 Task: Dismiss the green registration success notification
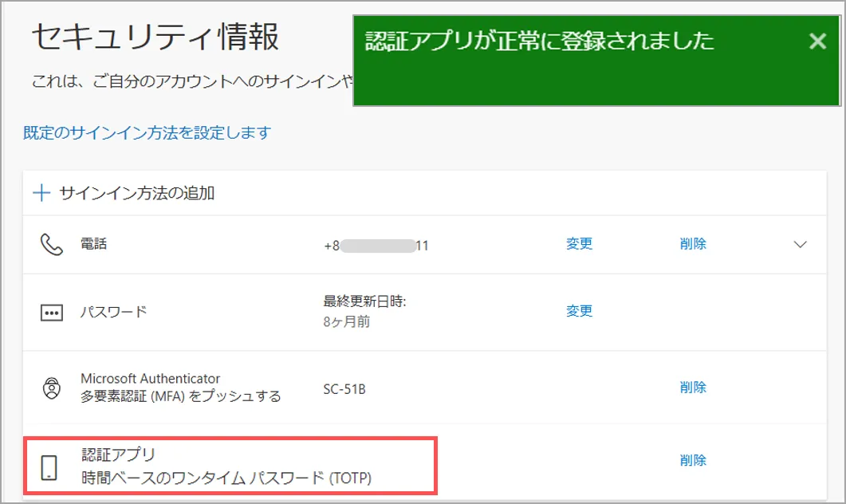(817, 41)
